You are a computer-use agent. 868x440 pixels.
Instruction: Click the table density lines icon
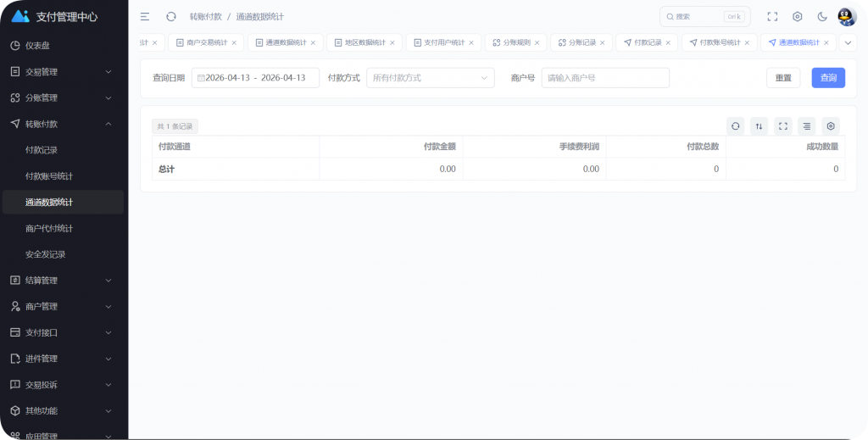807,126
